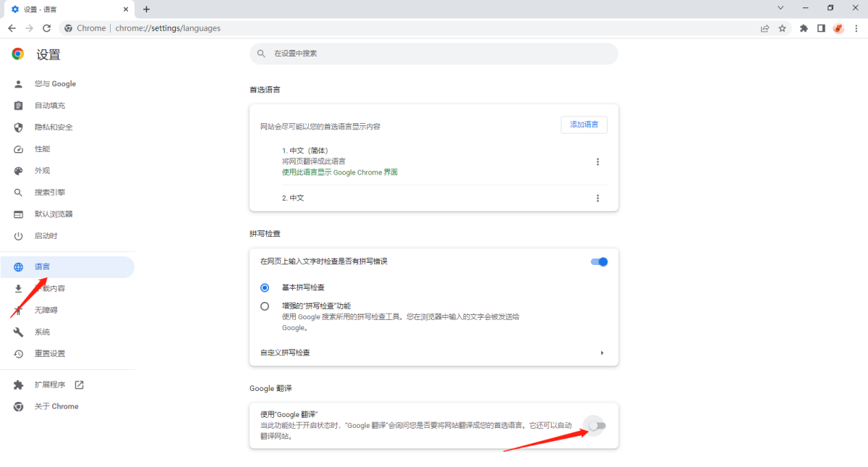Click the share page icon in address bar
Viewport: 868px width, 467px height.
[765, 28]
